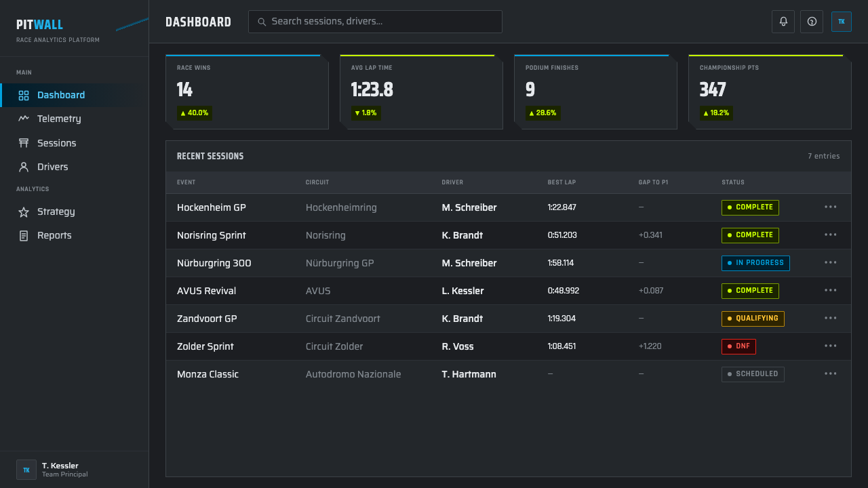868x488 pixels.
Task: Click the Drivers person icon
Action: click(x=24, y=167)
